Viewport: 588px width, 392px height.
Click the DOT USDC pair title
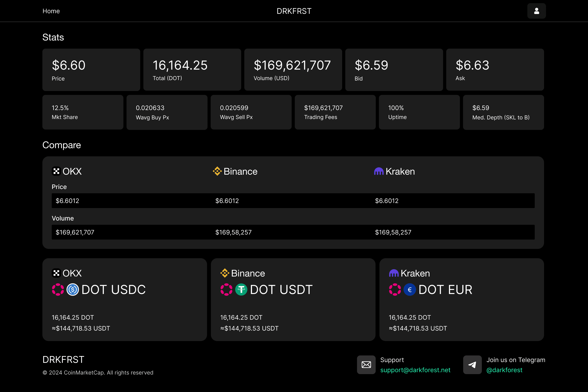(x=114, y=290)
